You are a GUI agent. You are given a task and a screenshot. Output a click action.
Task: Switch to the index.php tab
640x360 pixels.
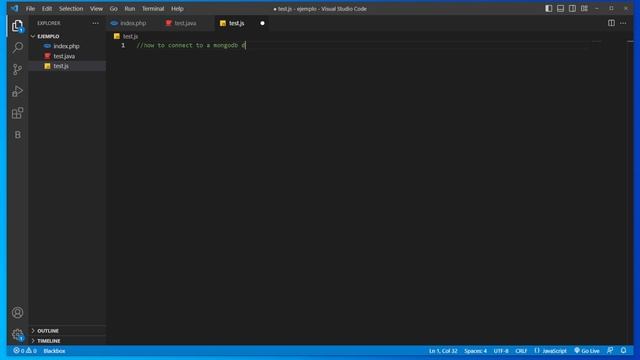(133, 23)
